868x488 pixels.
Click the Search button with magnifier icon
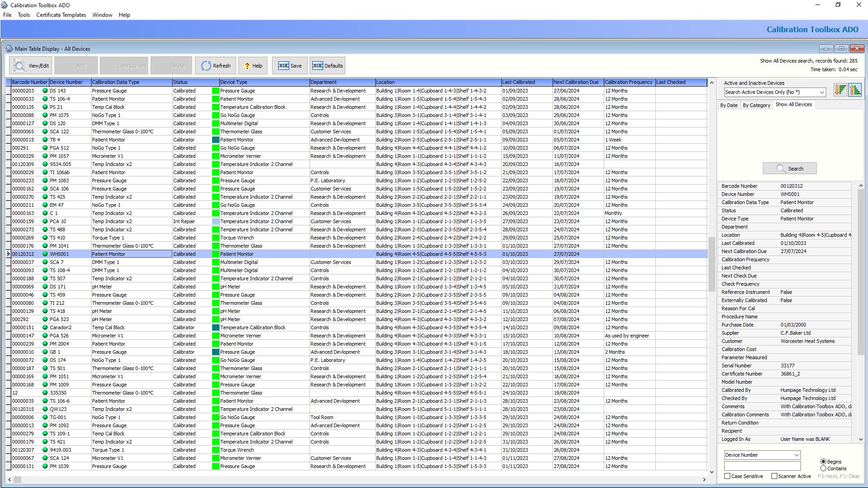pyautogui.click(x=790, y=168)
